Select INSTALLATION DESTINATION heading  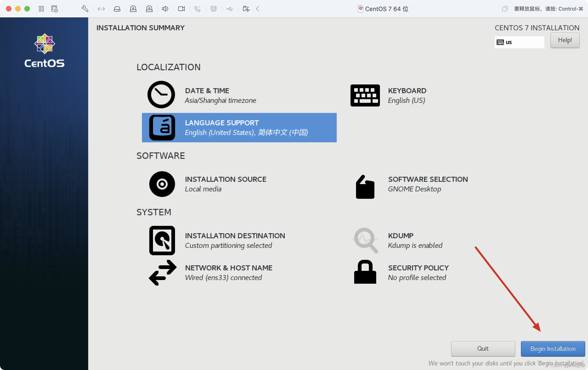[x=235, y=236]
